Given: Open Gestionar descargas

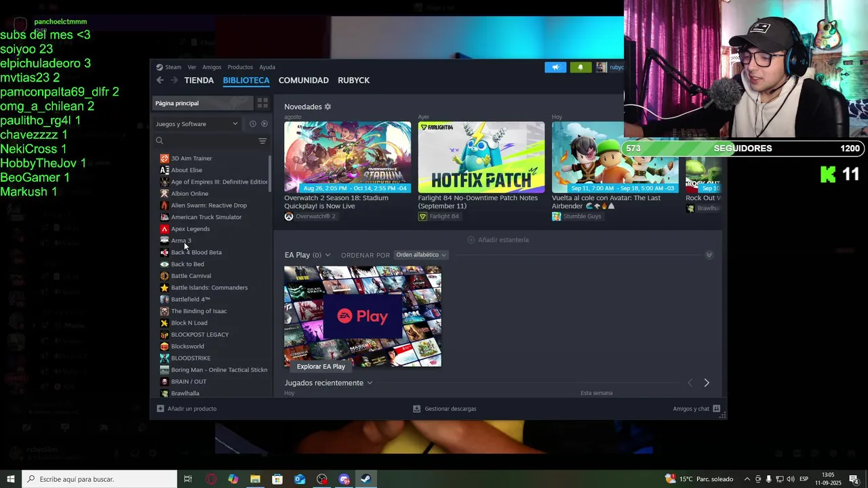Looking at the screenshot, I should coord(445,409).
